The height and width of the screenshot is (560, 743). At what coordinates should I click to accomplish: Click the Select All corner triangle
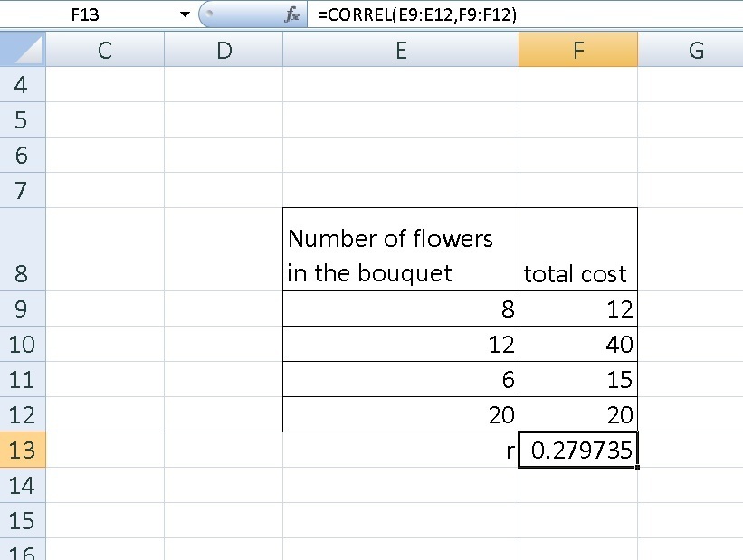(24, 51)
